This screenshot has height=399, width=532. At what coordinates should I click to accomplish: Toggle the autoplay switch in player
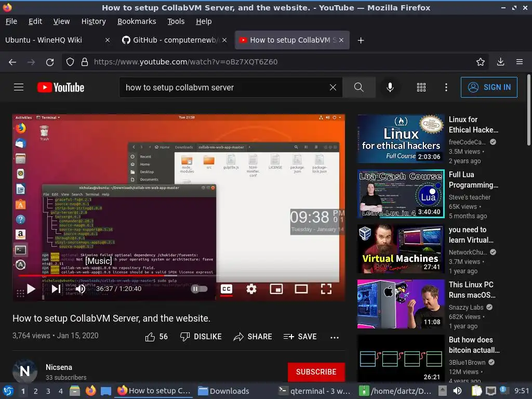(x=199, y=289)
